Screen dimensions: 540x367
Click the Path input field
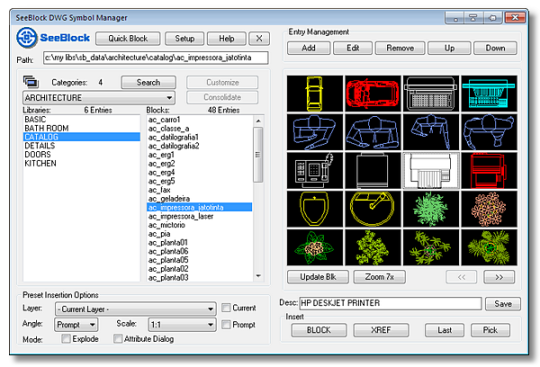pos(156,57)
